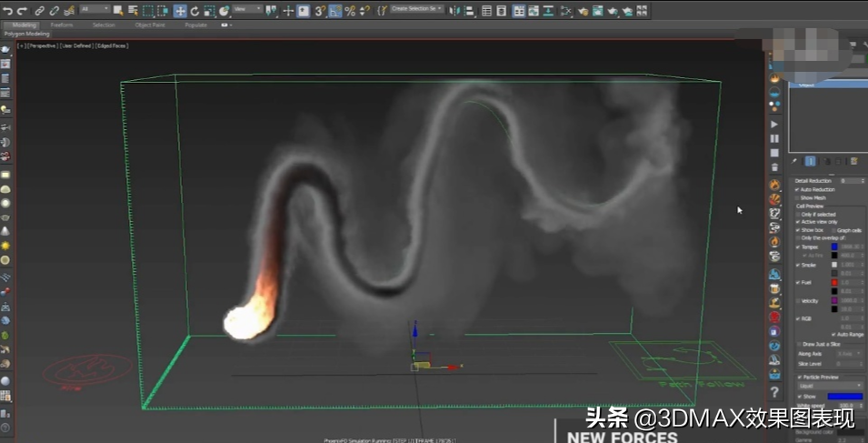Image resolution: width=868 pixels, height=443 pixels.
Task: Click the Align tool icon
Action: tap(469, 11)
